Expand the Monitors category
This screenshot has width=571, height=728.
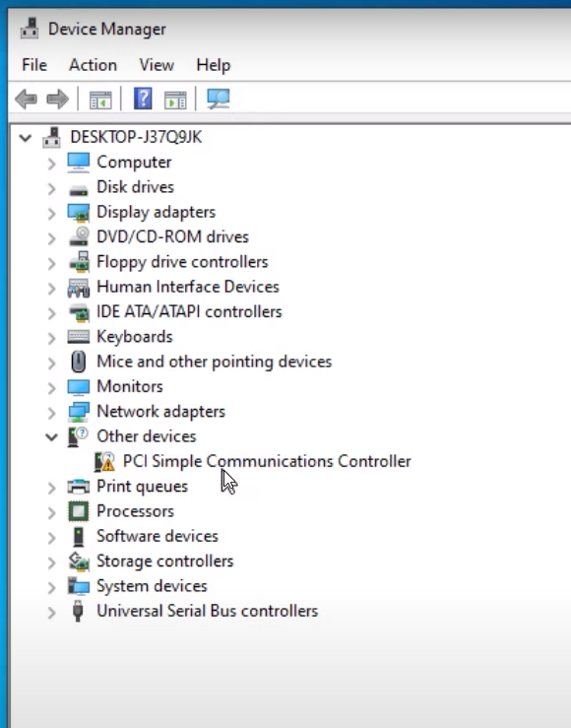click(51, 388)
